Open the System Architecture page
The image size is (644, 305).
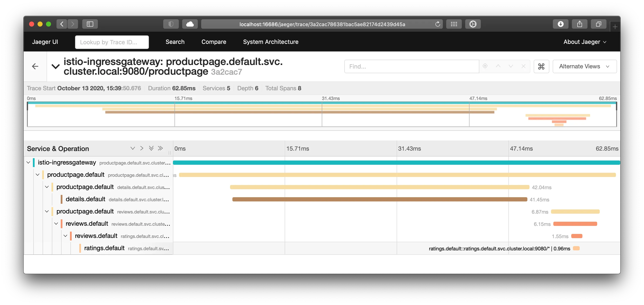click(271, 42)
